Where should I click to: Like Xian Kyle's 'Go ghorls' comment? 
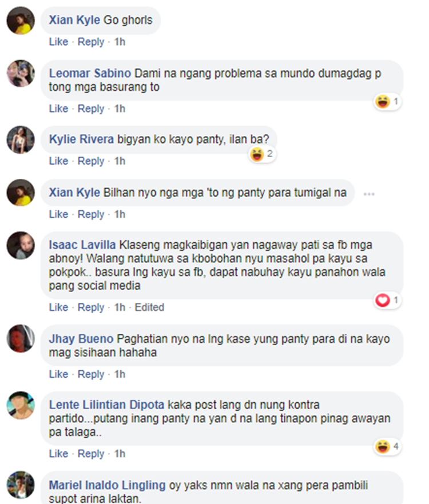[x=58, y=42]
